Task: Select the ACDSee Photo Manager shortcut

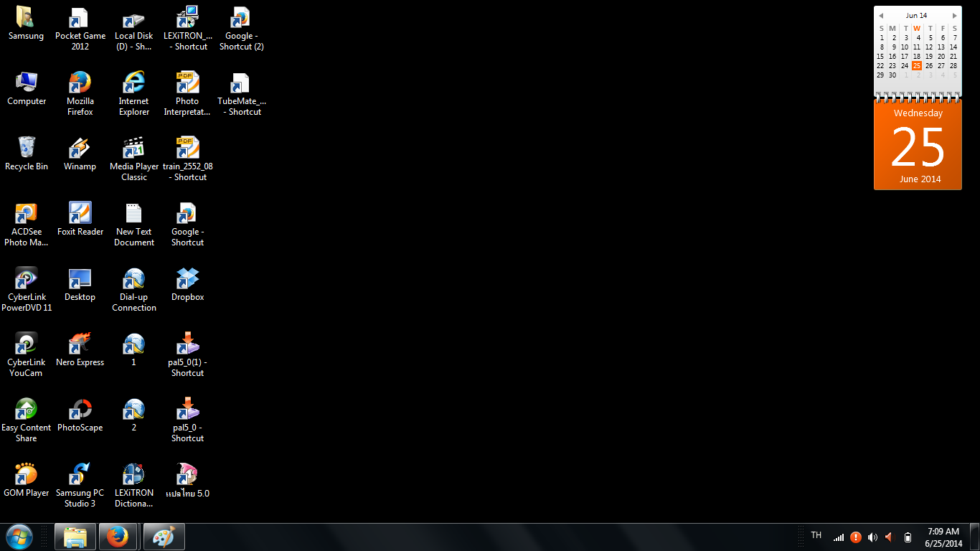Action: 27,225
